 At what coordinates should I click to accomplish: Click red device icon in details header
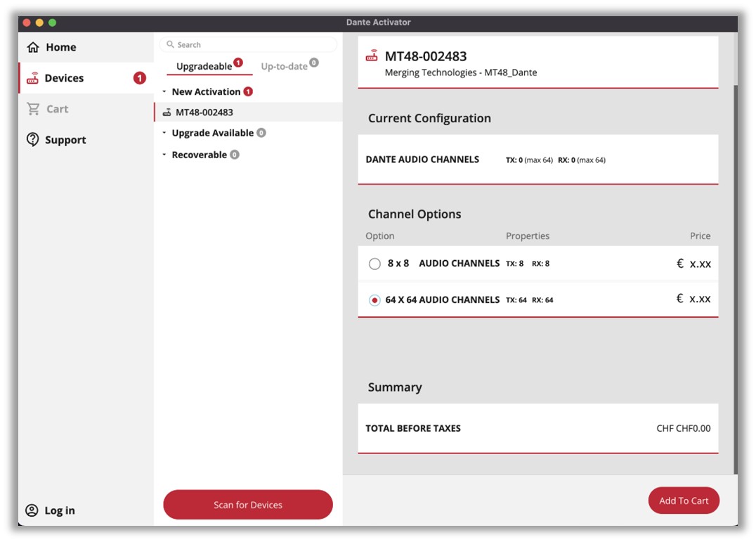click(372, 56)
